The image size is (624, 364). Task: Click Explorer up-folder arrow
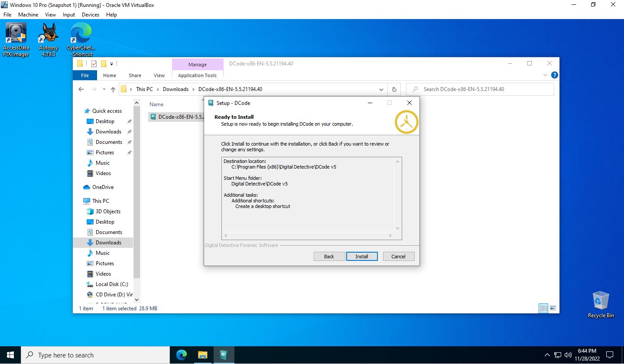pyautogui.click(x=113, y=89)
